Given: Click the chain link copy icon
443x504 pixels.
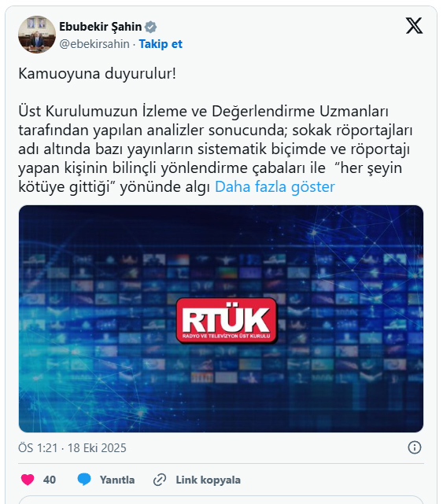Looking at the screenshot, I should [160, 480].
